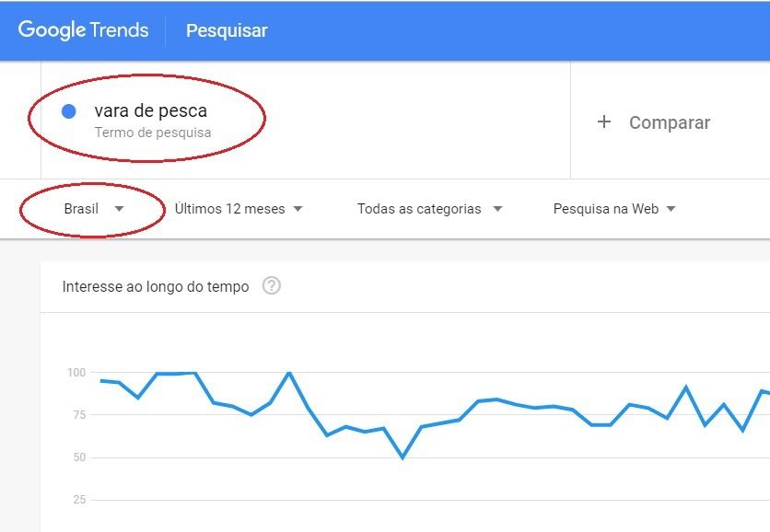The image size is (770, 532).
Task: Click the help icon beside Interesse ao longo do tempo
Action: coord(271,285)
